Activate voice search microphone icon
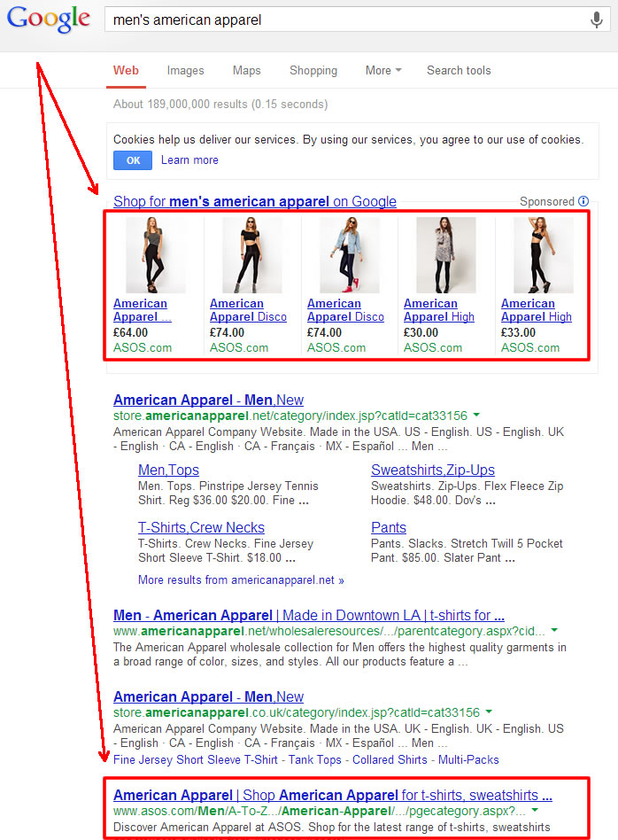618x840 pixels. [596, 19]
